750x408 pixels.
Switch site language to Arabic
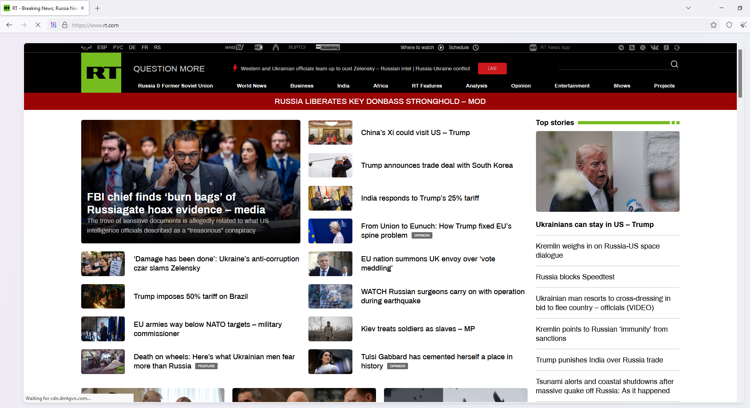point(86,47)
